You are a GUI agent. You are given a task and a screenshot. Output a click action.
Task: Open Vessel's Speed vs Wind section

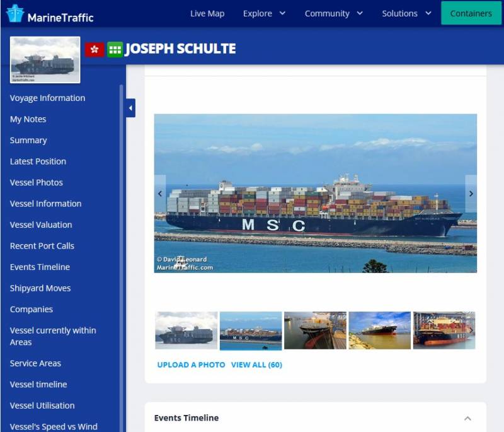click(x=54, y=427)
